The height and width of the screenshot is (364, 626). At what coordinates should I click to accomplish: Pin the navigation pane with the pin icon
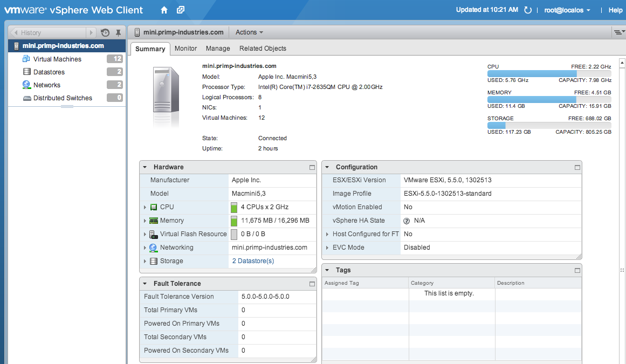118,32
